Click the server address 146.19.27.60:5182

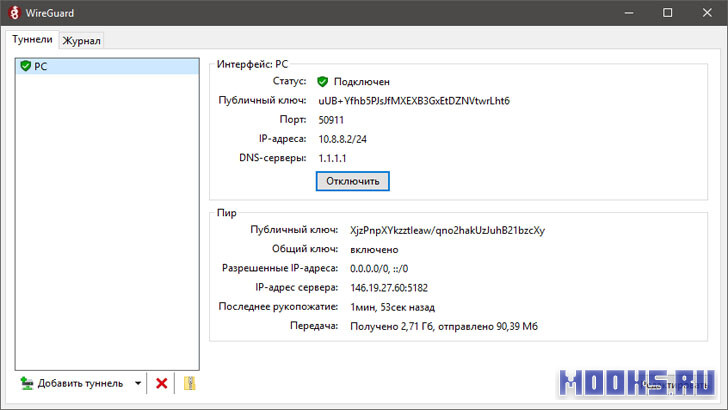pos(389,288)
